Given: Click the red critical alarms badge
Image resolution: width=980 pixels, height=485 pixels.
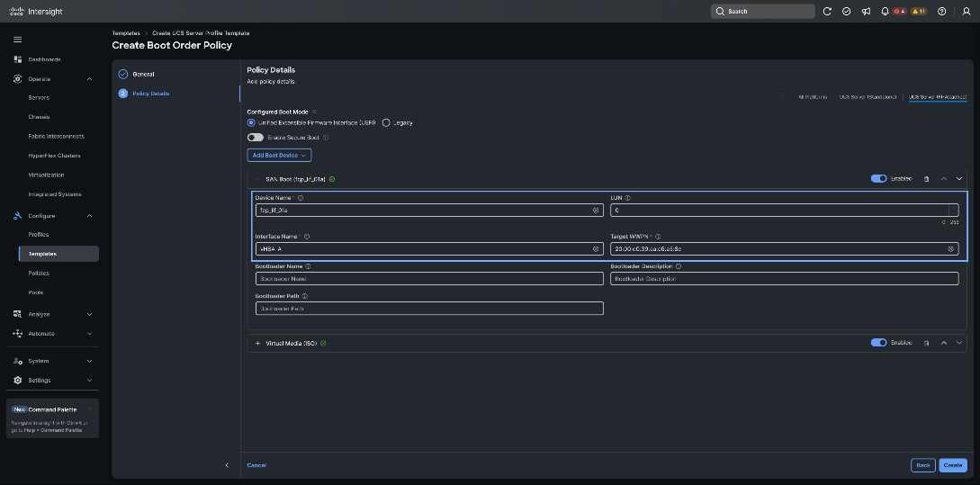Looking at the screenshot, I should tap(899, 12).
